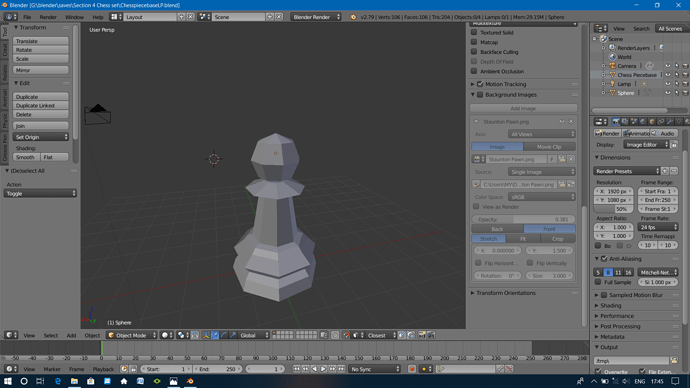Toggle the Motion Tracking checkbox
This screenshot has width=690, height=388.
click(480, 84)
